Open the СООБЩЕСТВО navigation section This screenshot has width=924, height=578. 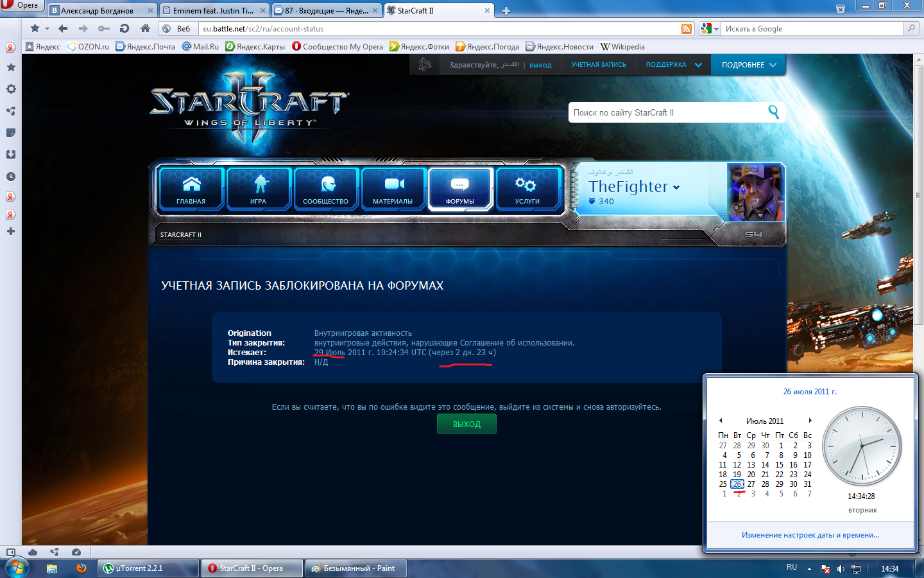(x=326, y=189)
